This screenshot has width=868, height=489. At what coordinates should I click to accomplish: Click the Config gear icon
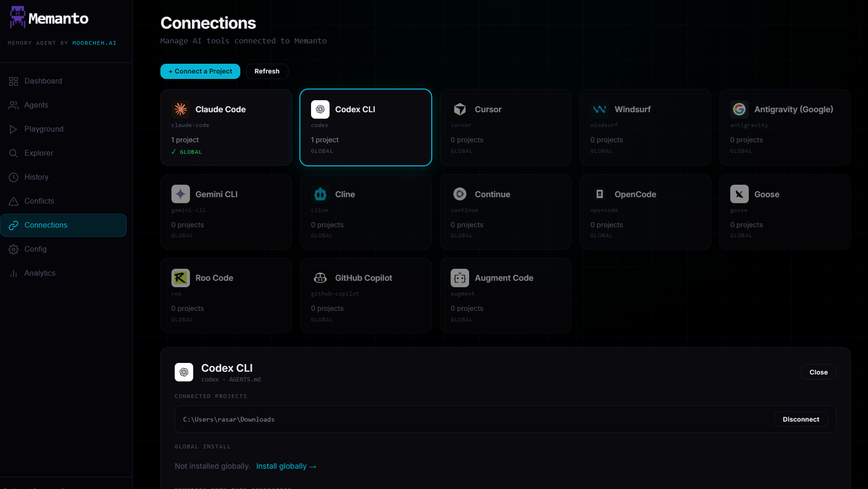pos(13,249)
